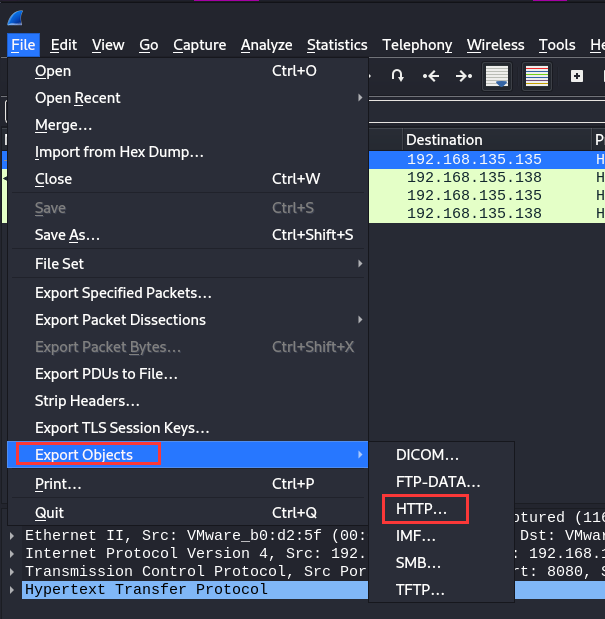Open the Edit menu

64,45
